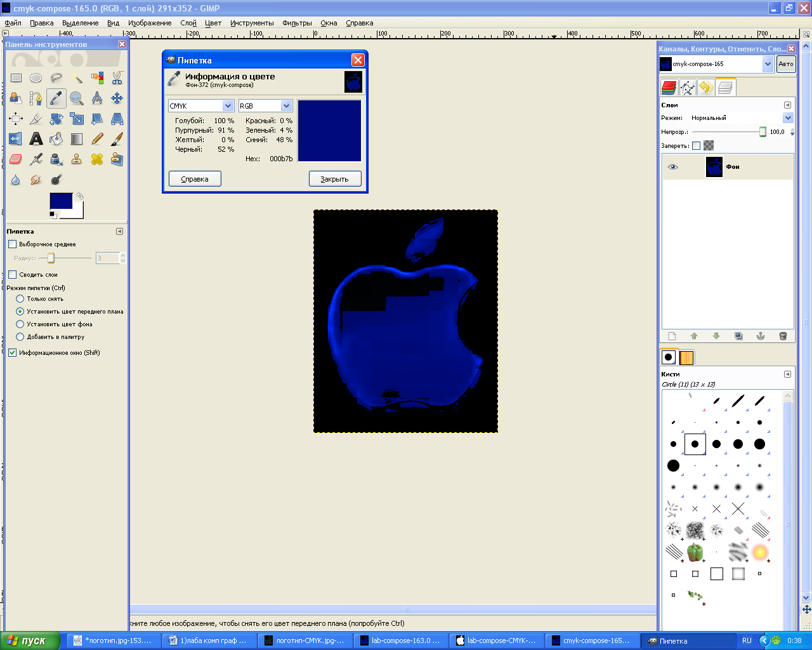Choose 'Установить цвет переднего плана' radio option

tap(20, 312)
